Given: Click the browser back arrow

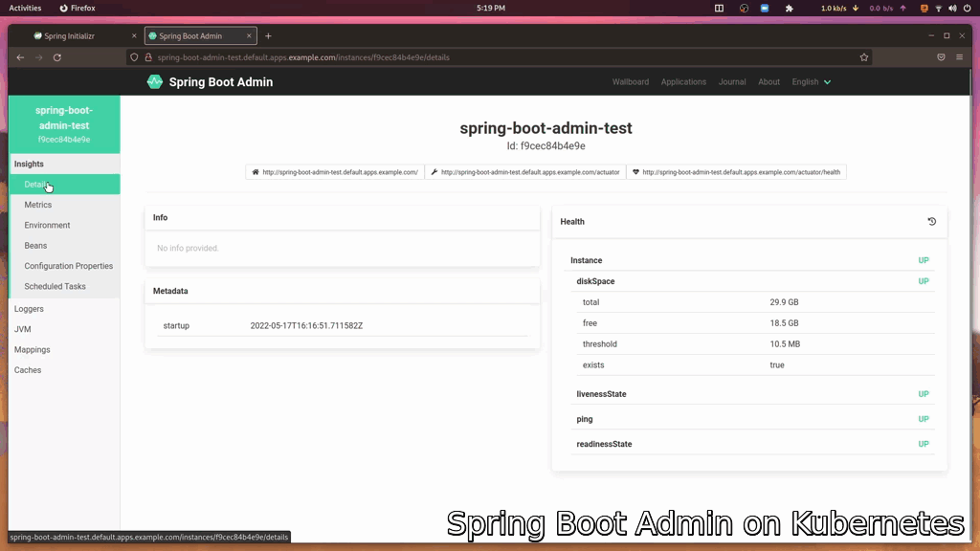Looking at the screenshot, I should point(20,57).
